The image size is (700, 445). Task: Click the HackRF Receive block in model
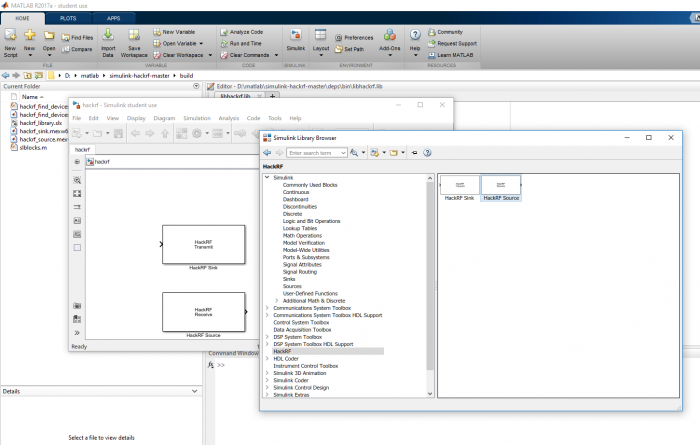[x=204, y=312]
